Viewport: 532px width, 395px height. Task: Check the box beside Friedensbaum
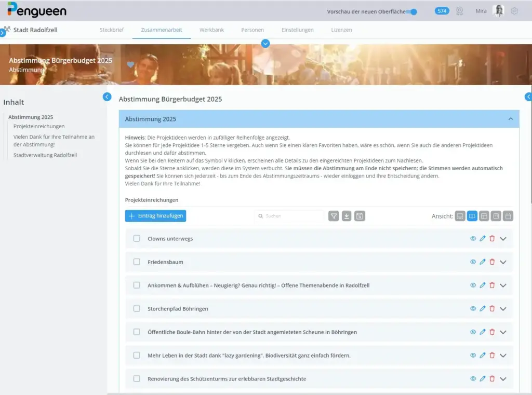pos(137,262)
